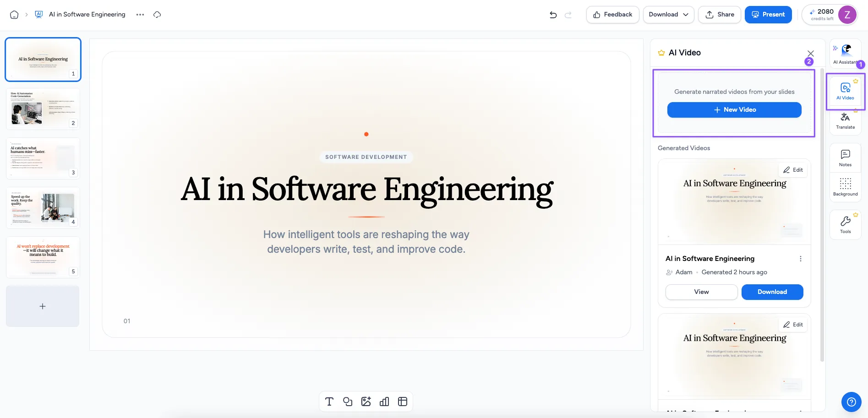Screen dimensions: 868x418
Task: Open the AI Assistant panel
Action: pos(845,54)
